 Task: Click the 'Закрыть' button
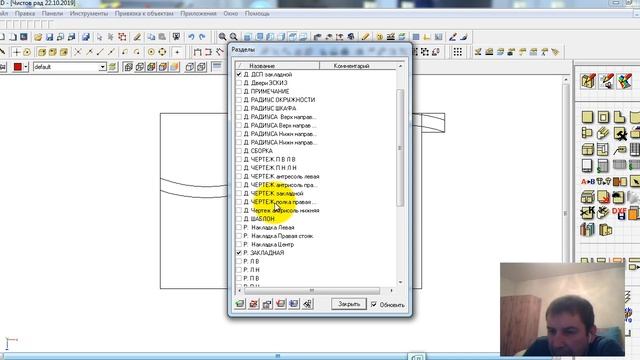point(349,304)
